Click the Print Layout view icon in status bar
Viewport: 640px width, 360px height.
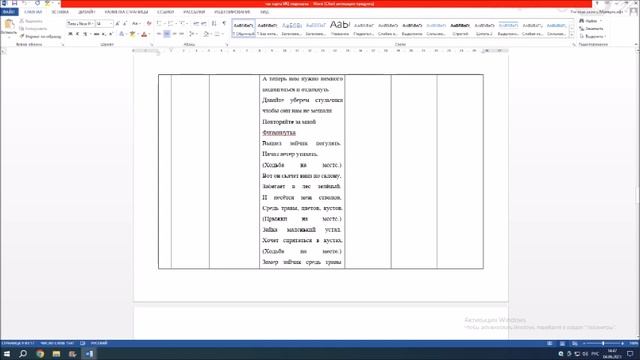tap(562, 344)
